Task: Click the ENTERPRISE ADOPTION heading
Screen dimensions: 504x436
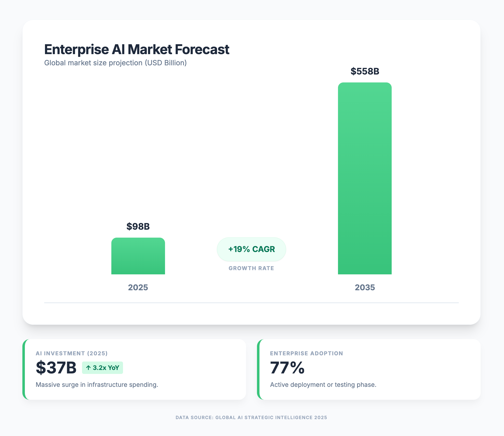Action: 306,353
